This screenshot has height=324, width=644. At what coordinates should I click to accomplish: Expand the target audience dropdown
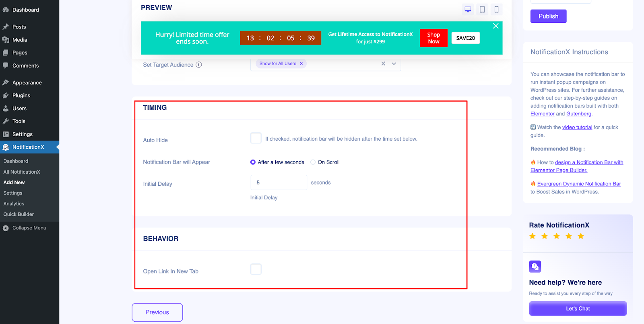click(x=394, y=64)
